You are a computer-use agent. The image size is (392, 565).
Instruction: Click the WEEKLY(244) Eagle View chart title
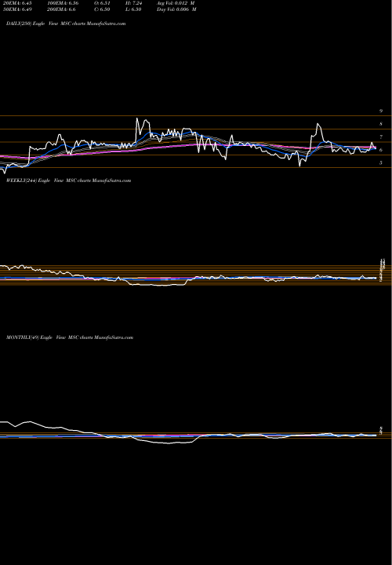coord(68,180)
